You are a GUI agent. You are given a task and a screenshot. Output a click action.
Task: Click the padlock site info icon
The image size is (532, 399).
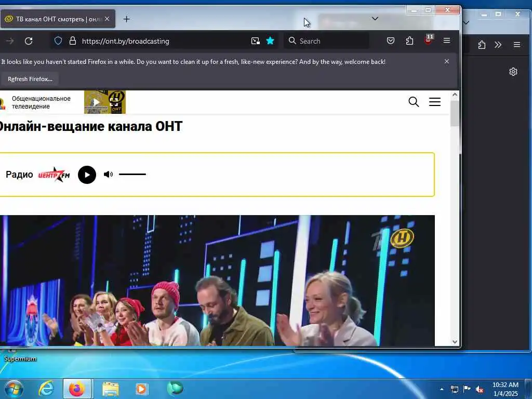click(x=73, y=41)
